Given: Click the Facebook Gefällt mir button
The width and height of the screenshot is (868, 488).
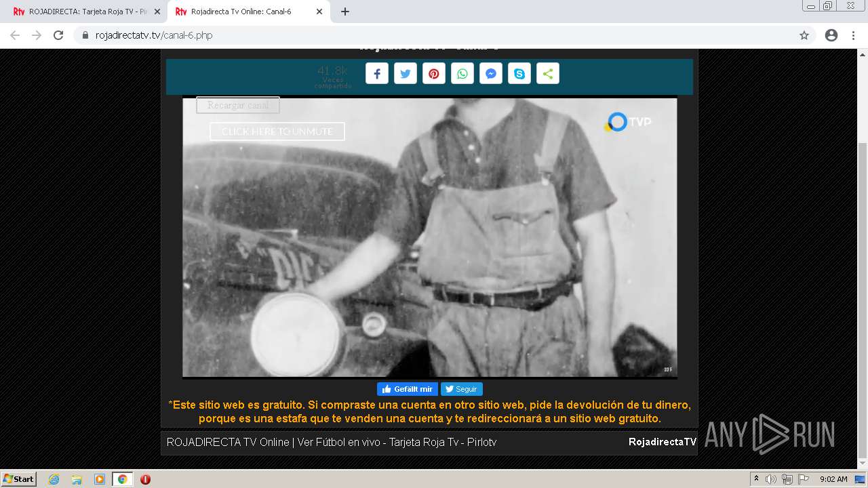Looking at the screenshot, I should 408,389.
